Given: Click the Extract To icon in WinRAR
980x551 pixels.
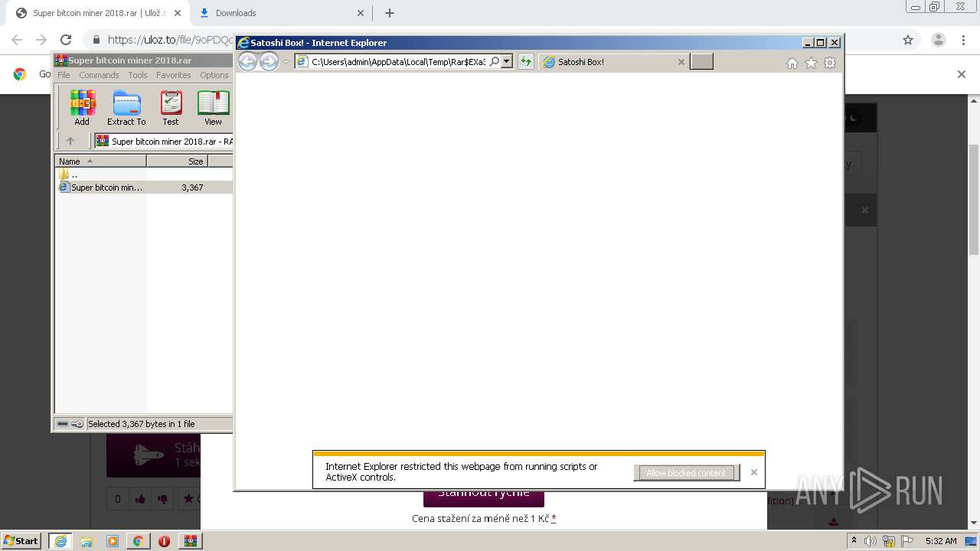Looking at the screenshot, I should click(126, 108).
